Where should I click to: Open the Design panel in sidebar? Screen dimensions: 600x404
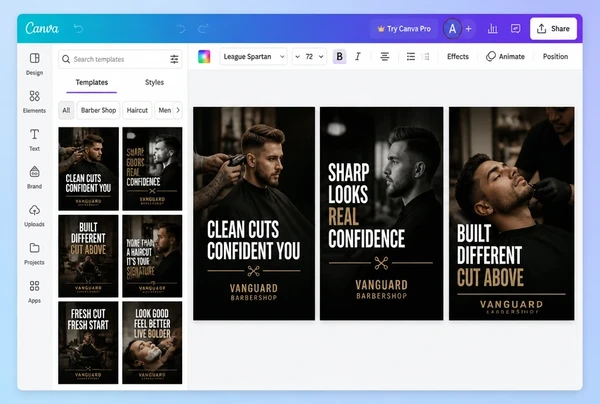(x=34, y=64)
